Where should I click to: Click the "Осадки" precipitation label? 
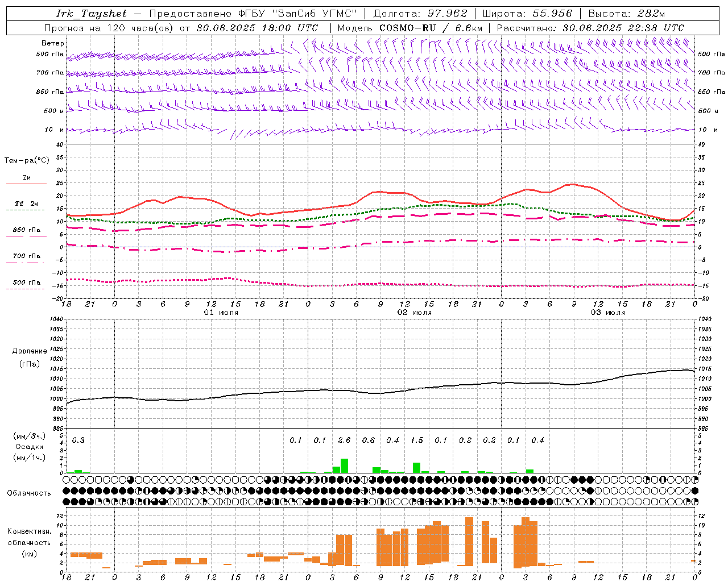point(30,447)
